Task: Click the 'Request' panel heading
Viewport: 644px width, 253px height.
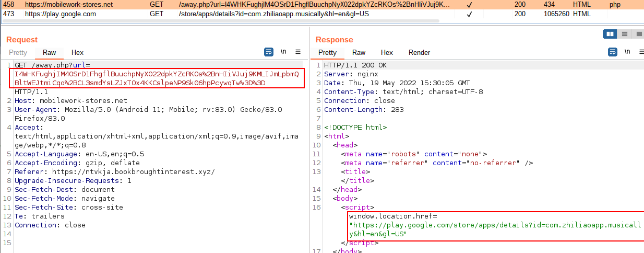Action: coord(22,40)
